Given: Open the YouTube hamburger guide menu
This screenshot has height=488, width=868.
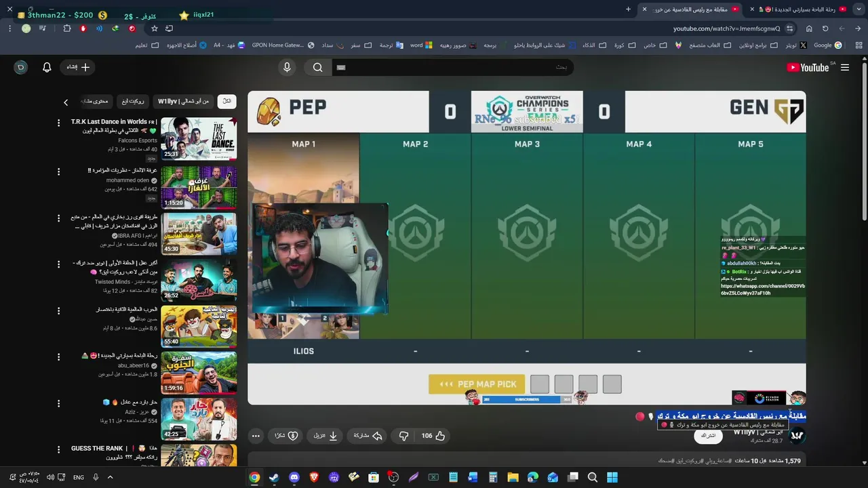Looking at the screenshot, I should [x=845, y=67].
